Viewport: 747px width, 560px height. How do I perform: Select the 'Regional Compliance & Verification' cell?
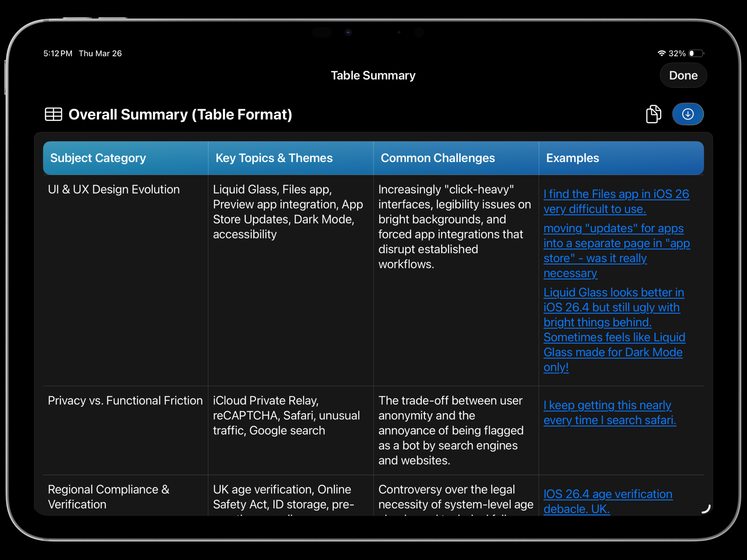[x=126, y=495]
